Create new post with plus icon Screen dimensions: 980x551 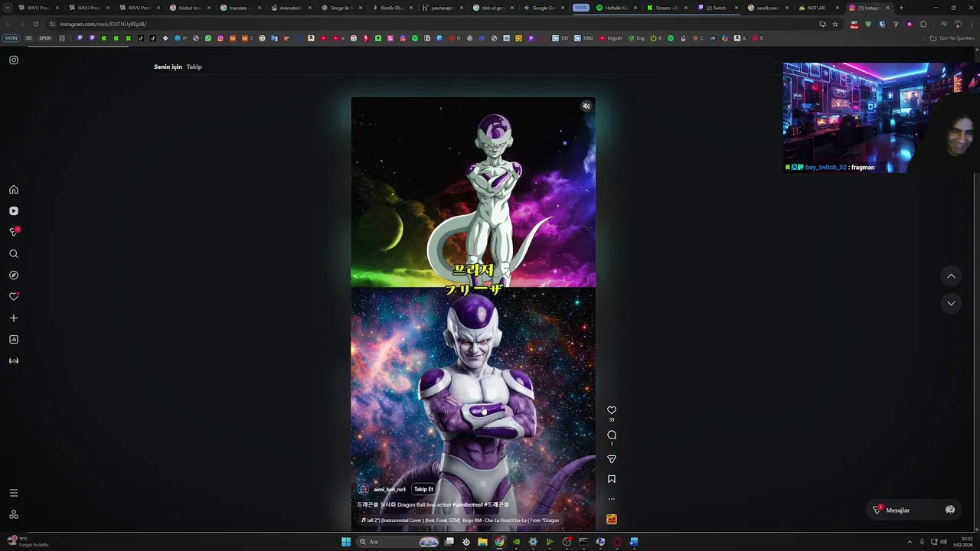coord(14,318)
